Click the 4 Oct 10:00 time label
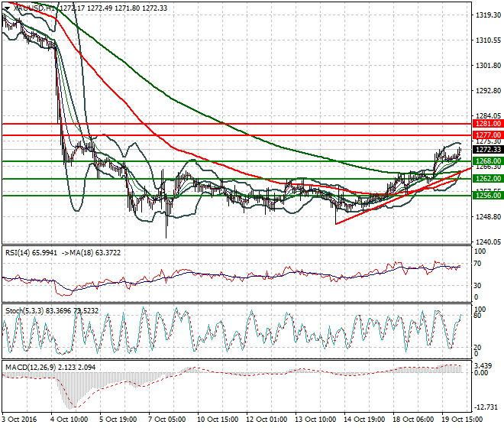The image size is (504, 428). [69, 420]
